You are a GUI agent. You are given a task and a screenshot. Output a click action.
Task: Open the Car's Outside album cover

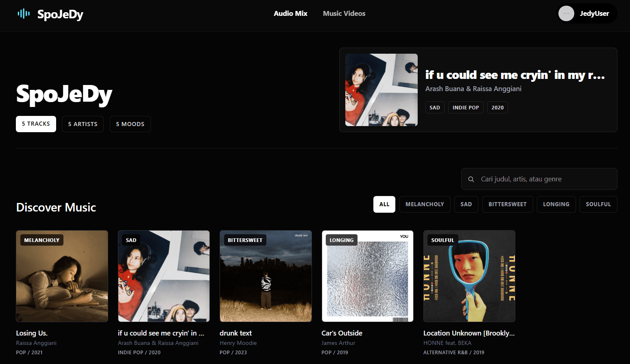pos(368,276)
